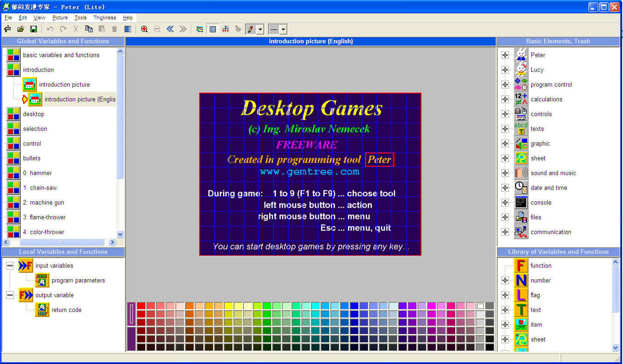The height and width of the screenshot is (364, 623).
Task: Select the '0: hammer' item
Action: tap(37, 173)
